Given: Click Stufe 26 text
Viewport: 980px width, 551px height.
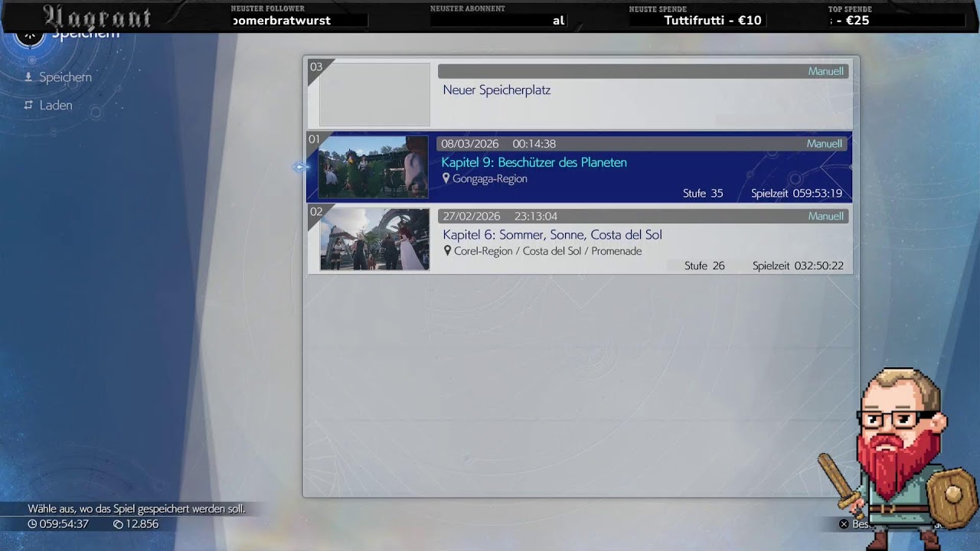Looking at the screenshot, I should click(704, 266).
